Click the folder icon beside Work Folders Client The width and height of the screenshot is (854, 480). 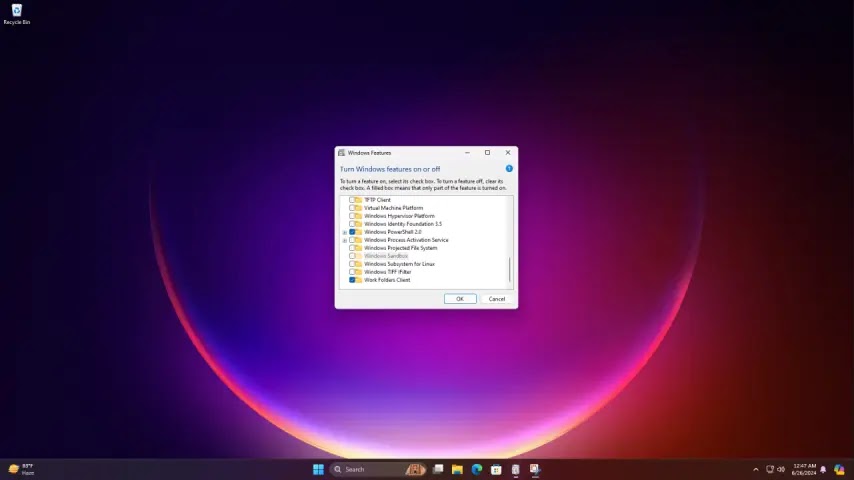(x=358, y=280)
